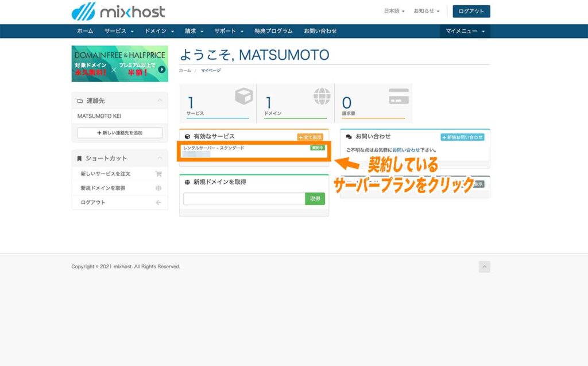Click the arrow icon next to ログアウト shortcut

click(159, 202)
